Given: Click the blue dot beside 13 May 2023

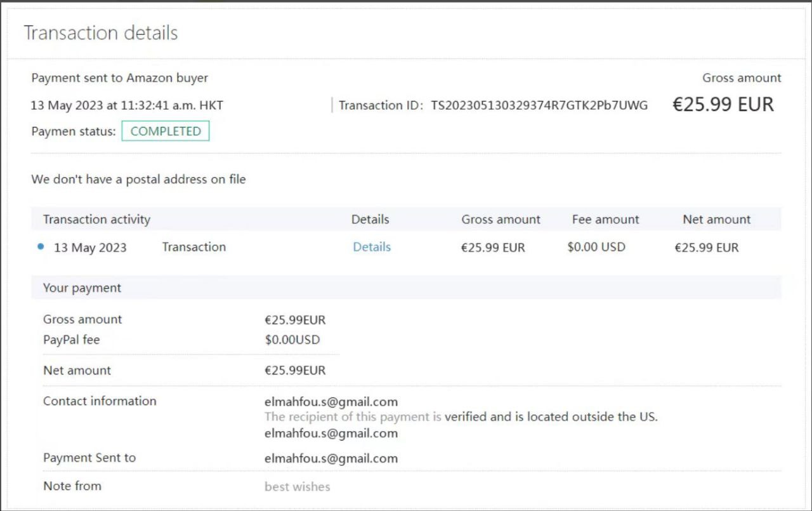Looking at the screenshot, I should [41, 247].
